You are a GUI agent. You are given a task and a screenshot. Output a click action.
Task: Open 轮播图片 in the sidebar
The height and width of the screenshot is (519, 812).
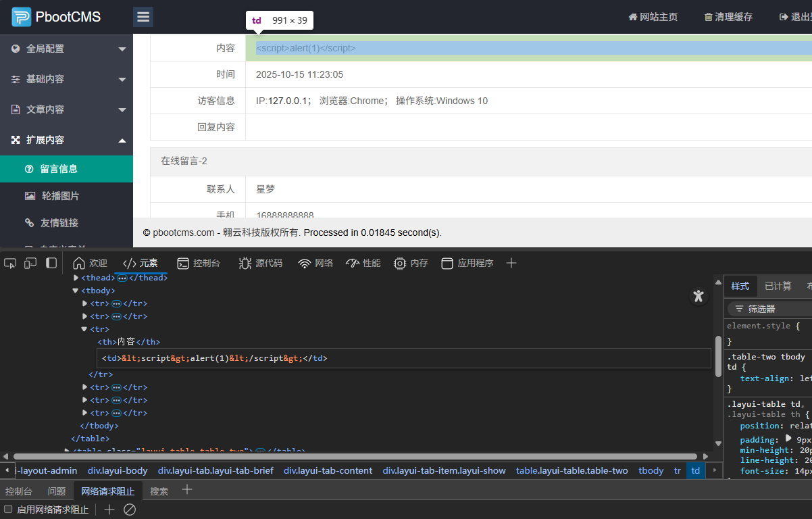(59, 196)
